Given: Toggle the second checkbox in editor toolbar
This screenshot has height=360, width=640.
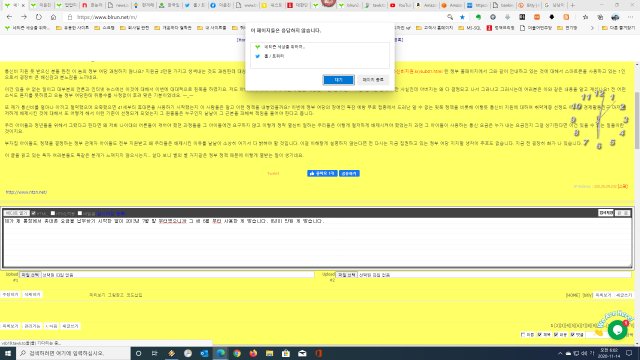Looking at the screenshot, I should tap(53, 213).
